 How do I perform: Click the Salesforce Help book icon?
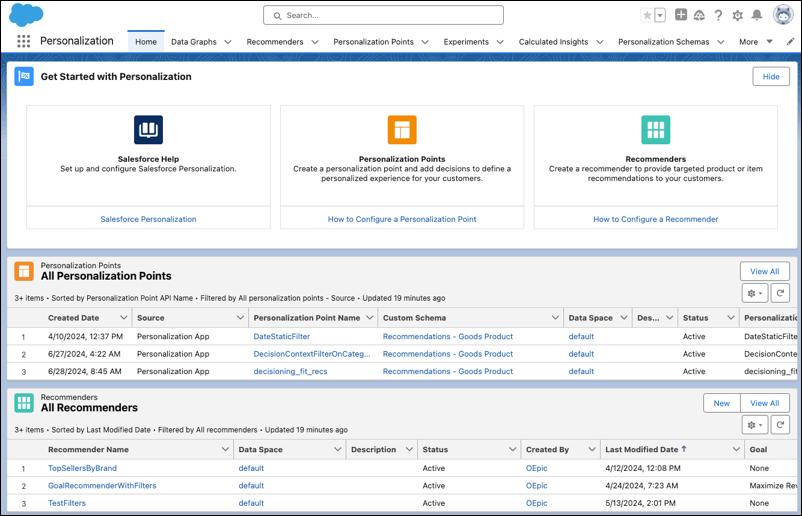point(148,130)
